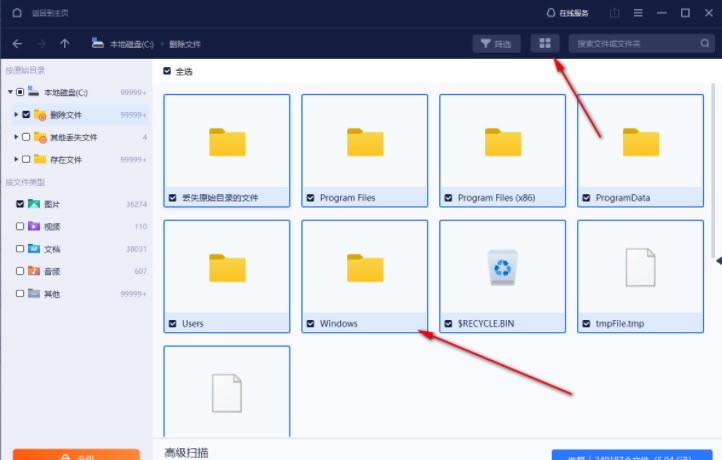
Task: Open the hamburger menu in title bar
Action: pyautogui.click(x=638, y=13)
